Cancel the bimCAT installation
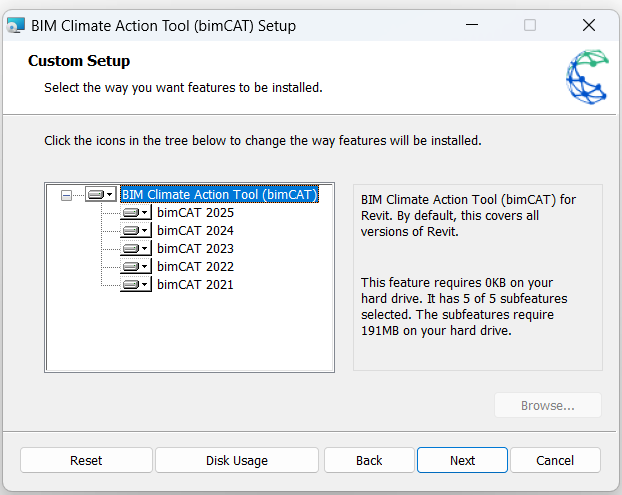Image resolution: width=622 pixels, height=495 pixels. 555,460
